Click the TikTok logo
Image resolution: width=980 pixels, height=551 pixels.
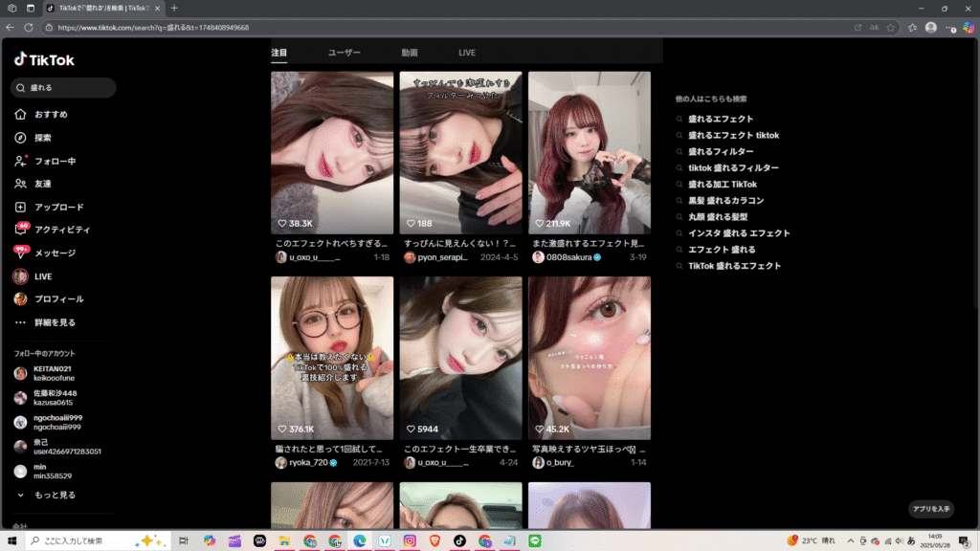[44, 60]
